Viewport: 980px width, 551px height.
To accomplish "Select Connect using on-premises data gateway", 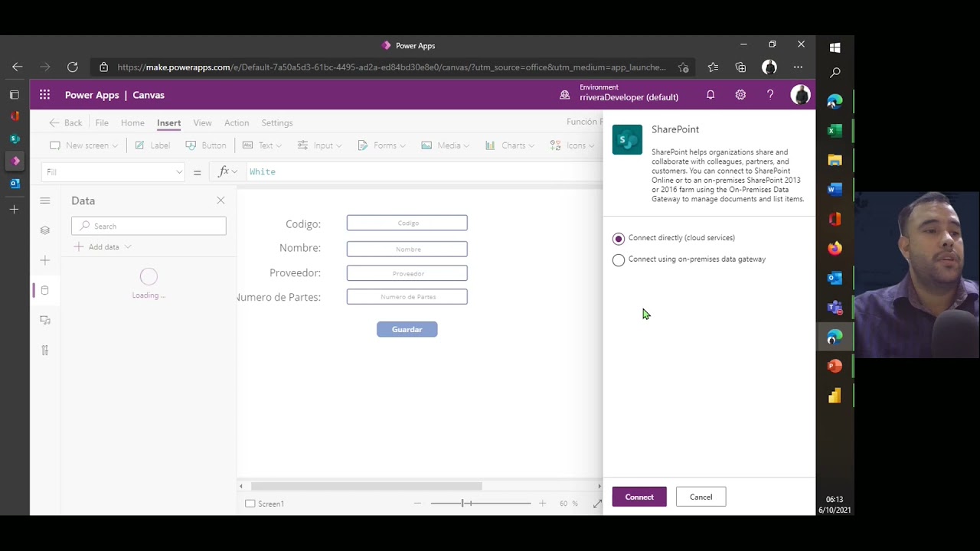I will click(x=619, y=259).
